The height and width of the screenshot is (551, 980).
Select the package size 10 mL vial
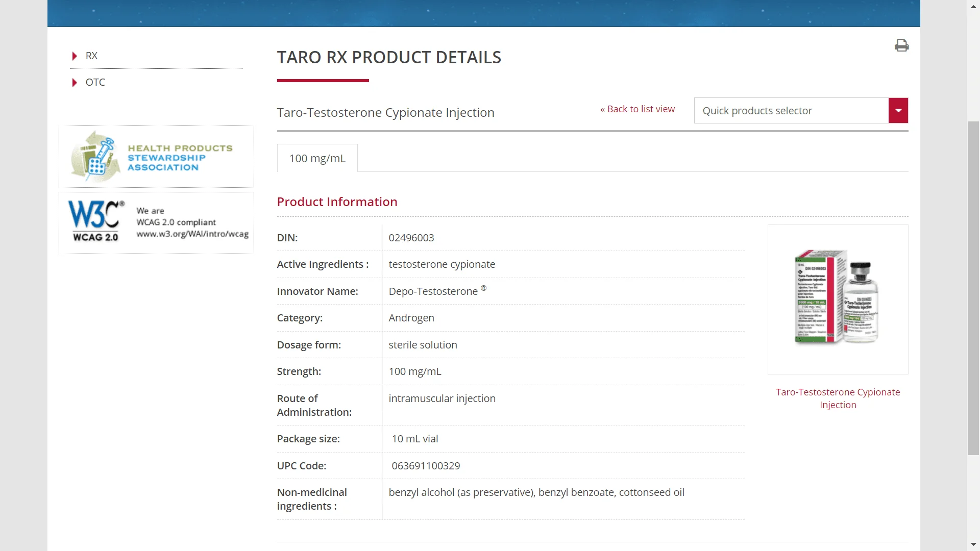415,439
